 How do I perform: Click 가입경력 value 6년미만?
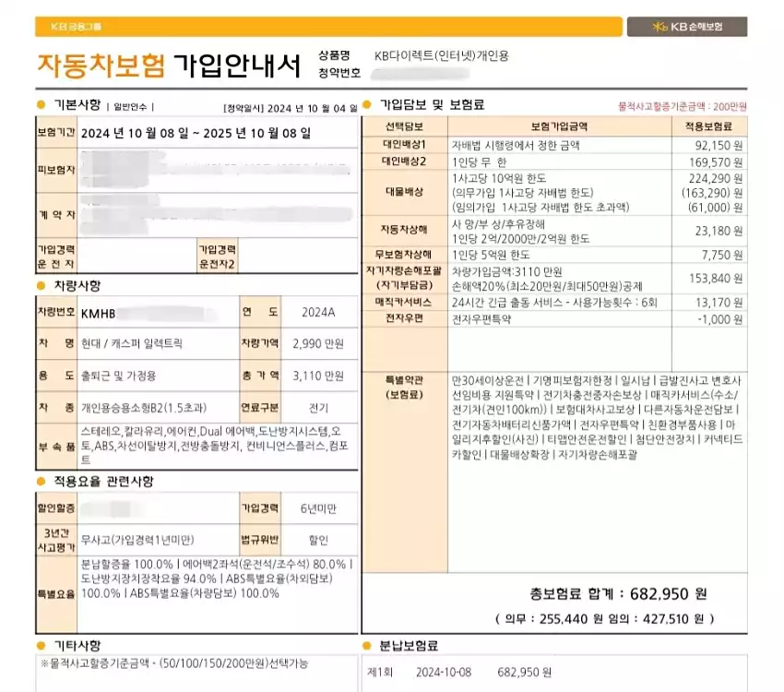point(318,508)
